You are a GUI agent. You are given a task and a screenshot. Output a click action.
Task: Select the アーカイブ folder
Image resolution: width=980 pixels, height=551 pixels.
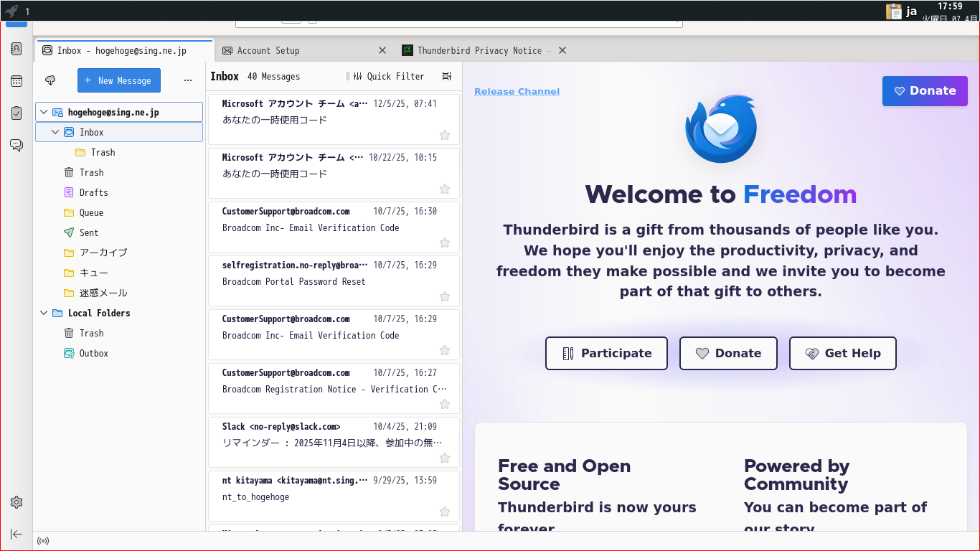click(x=119, y=253)
